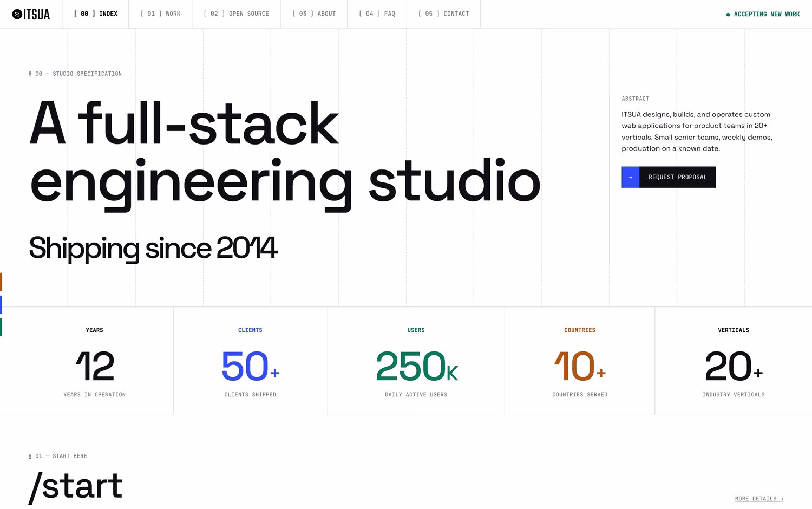Click the '§ 00 — Studio Specification' label
The height and width of the screenshot is (509, 812).
click(75, 74)
